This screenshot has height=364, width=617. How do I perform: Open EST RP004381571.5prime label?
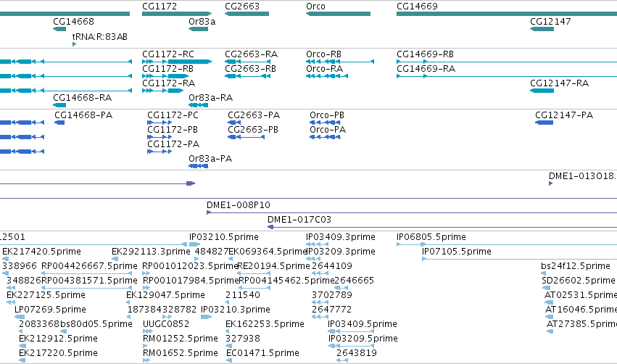tap(89, 281)
